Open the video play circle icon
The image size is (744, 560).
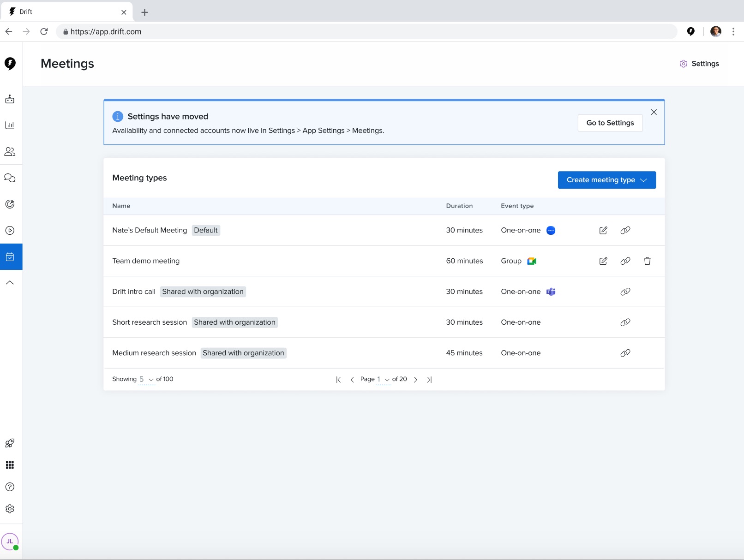coord(10,231)
